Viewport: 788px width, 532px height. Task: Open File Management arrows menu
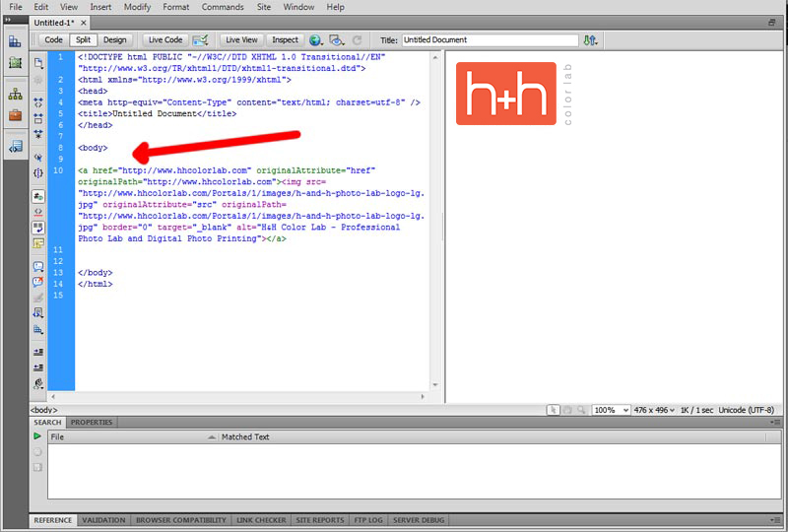click(590, 40)
